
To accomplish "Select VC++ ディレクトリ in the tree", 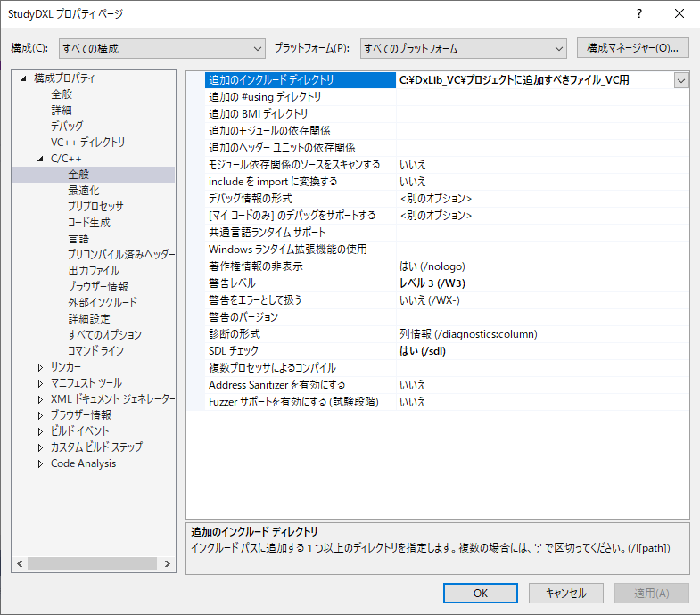I will pos(87,143).
